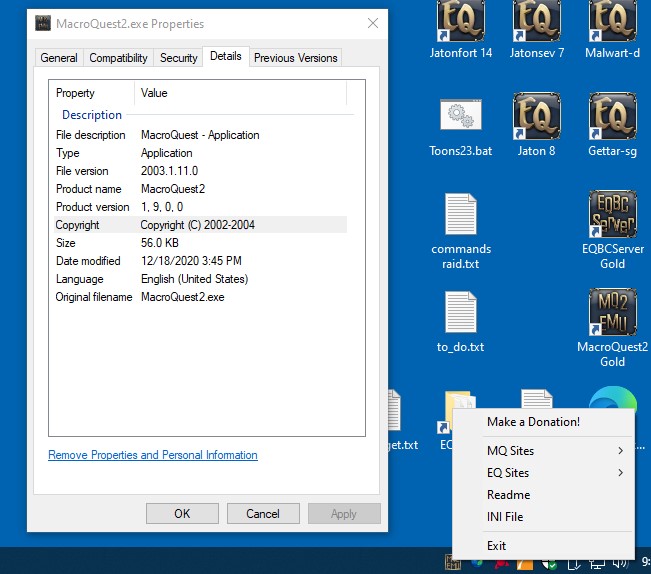Open Windows Security shield tray icon

point(550,564)
